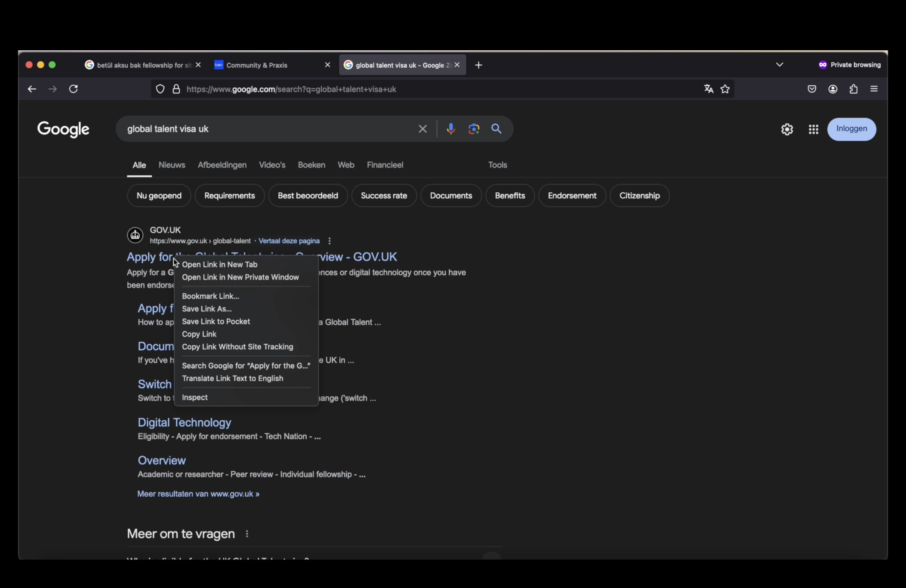The width and height of the screenshot is (906, 588).
Task: Open the Pocket save icon in toolbar
Action: [812, 89]
